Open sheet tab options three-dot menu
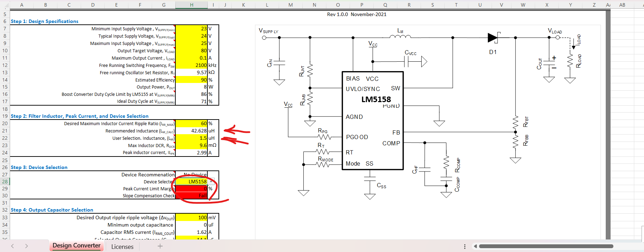This screenshot has height=252, width=644. point(465,246)
